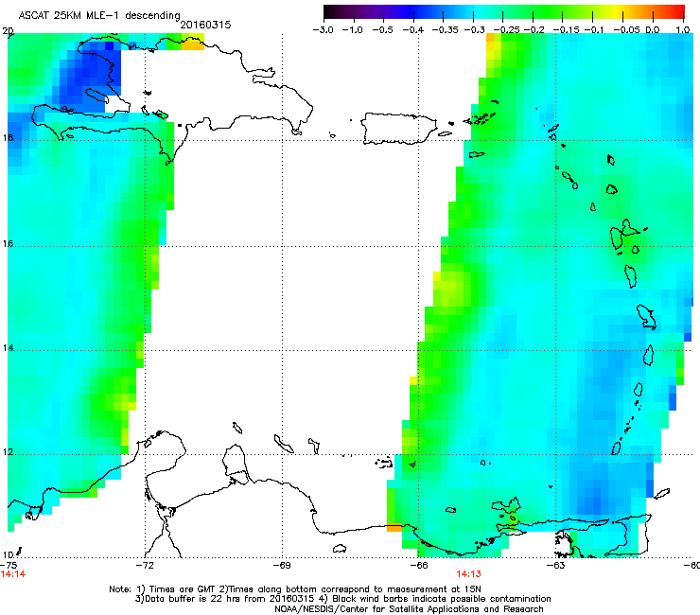Image resolution: width=700 pixels, height=615 pixels.
Task: Click the Note 1) Times are GMT line
Action: (x=295, y=589)
